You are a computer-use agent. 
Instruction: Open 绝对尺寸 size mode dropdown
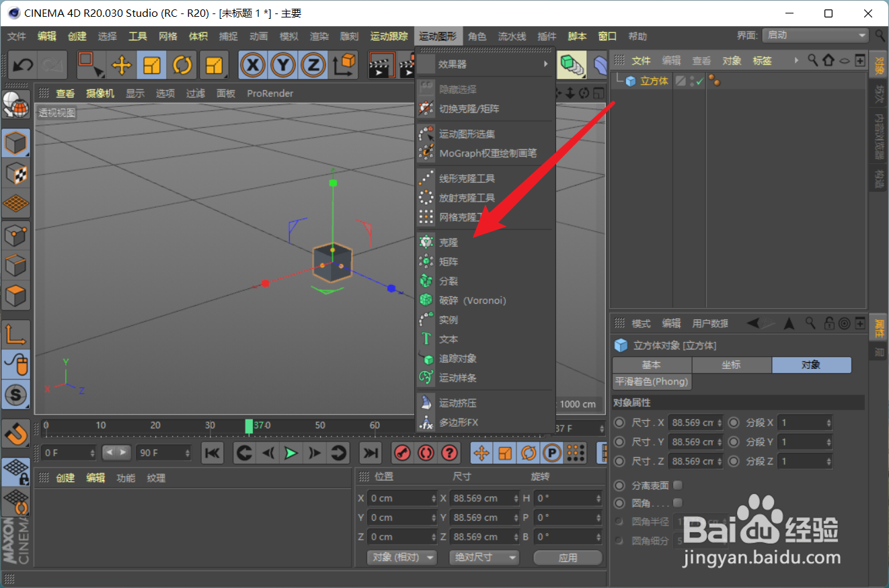click(484, 558)
